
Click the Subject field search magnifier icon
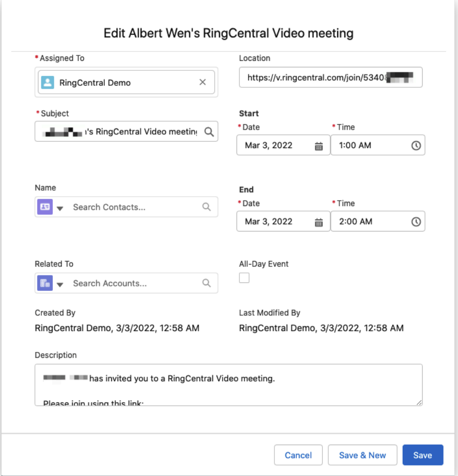[x=209, y=132]
